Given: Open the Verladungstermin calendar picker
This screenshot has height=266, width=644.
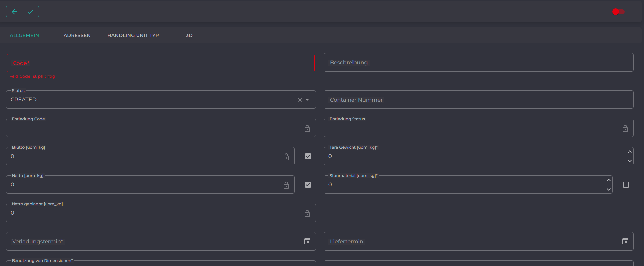Looking at the screenshot, I should [307, 241].
